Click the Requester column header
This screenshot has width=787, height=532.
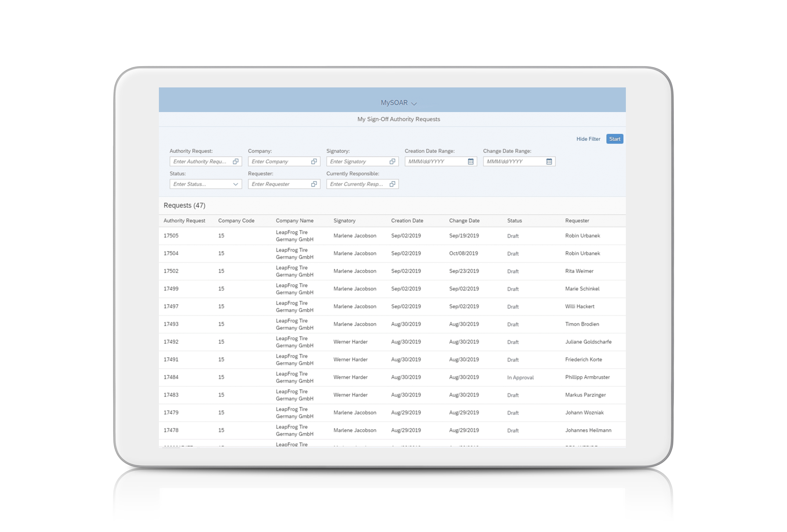tap(577, 220)
